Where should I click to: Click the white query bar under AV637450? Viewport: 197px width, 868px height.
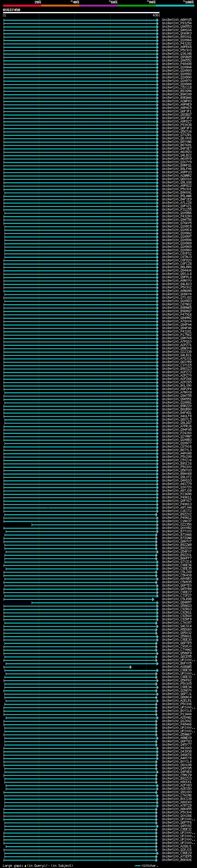(81, 13)
